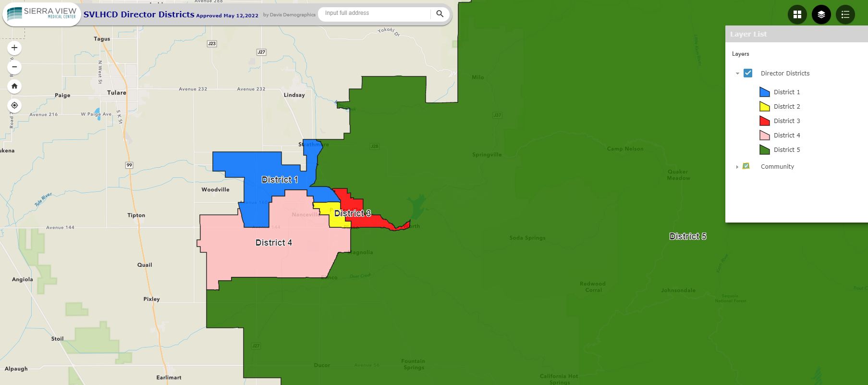868x385 pixels.
Task: Click the address search magnifier icon
Action: point(440,14)
